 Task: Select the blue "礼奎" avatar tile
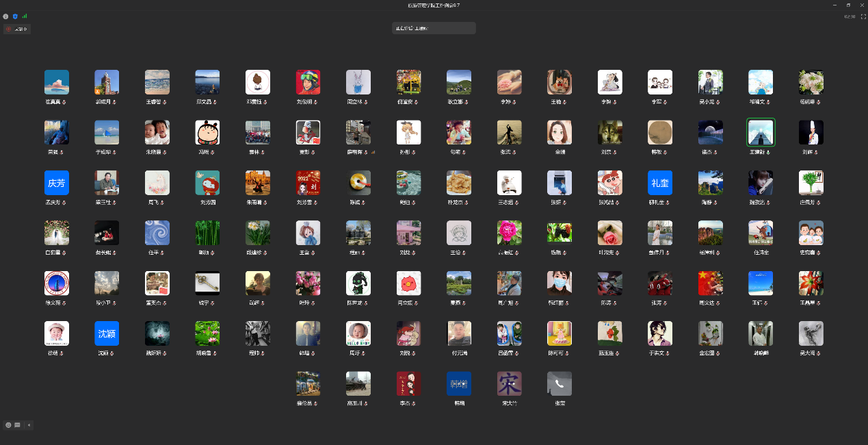tap(660, 183)
